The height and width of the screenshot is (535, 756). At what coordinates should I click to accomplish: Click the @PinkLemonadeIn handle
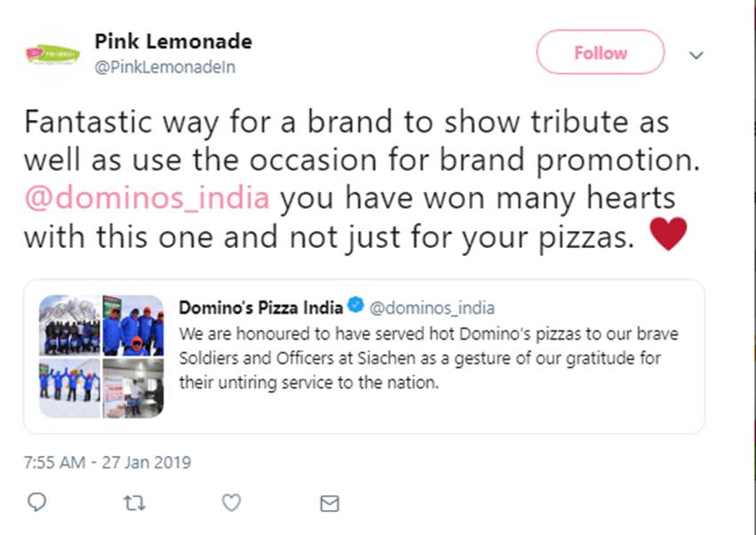(x=165, y=67)
